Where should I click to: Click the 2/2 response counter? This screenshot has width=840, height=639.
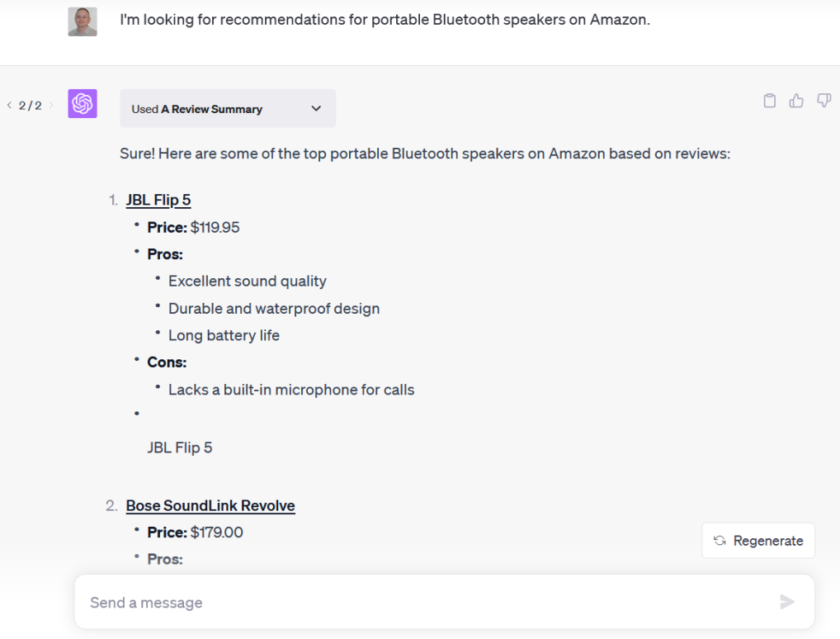coord(30,106)
